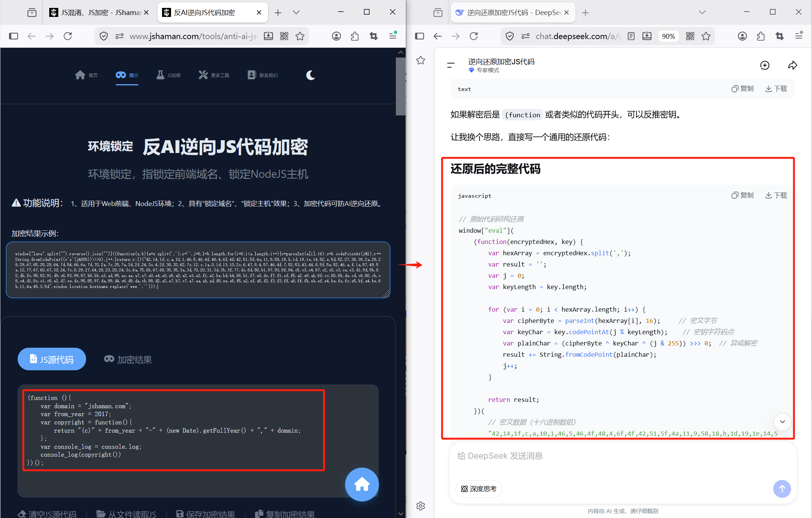Toggle 深度思考 deep thinking mode

pos(479,489)
